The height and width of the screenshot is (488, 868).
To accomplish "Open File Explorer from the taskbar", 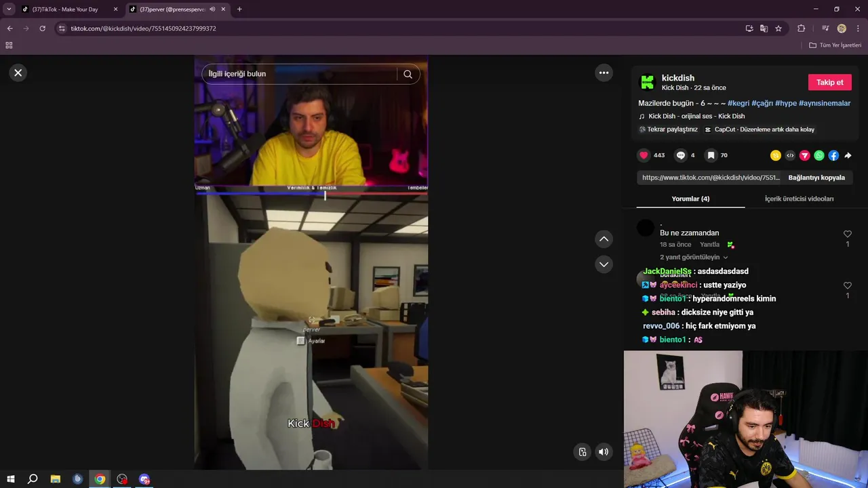I will coord(56,479).
